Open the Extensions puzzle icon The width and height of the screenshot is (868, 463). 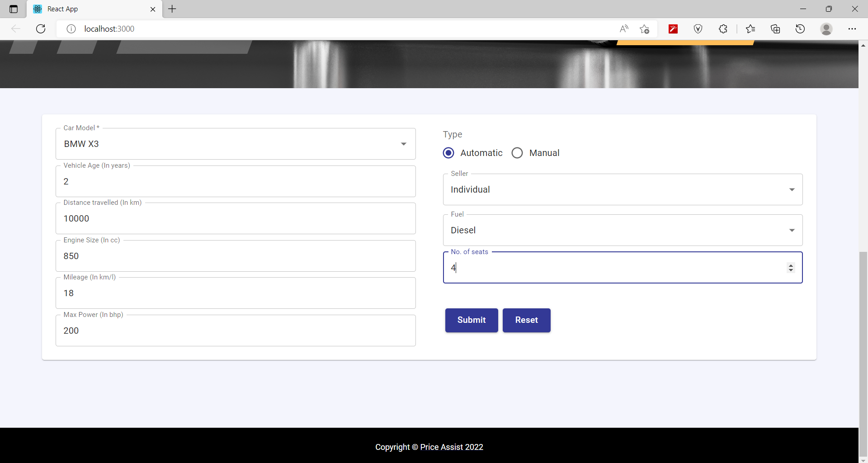click(723, 28)
